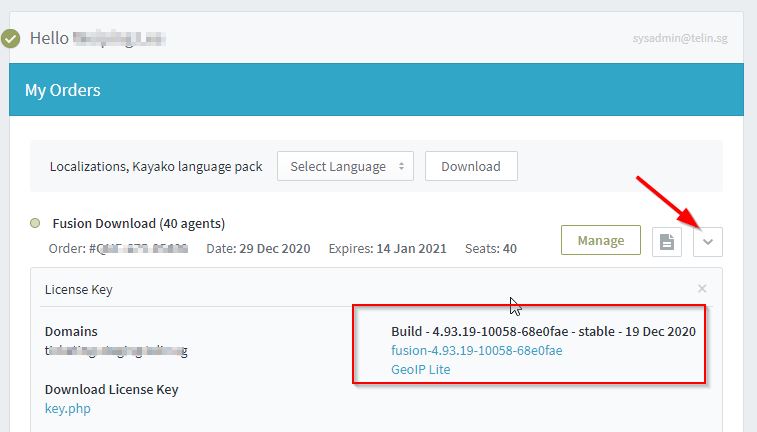
Task: Click the green checkmark icon beside Hello
Action: pyautogui.click(x=11, y=39)
